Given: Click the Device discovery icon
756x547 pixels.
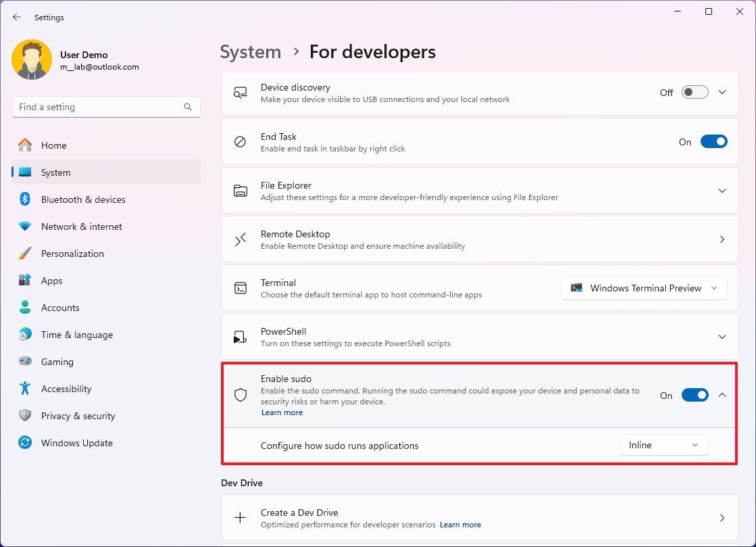Looking at the screenshot, I should pyautogui.click(x=241, y=93).
